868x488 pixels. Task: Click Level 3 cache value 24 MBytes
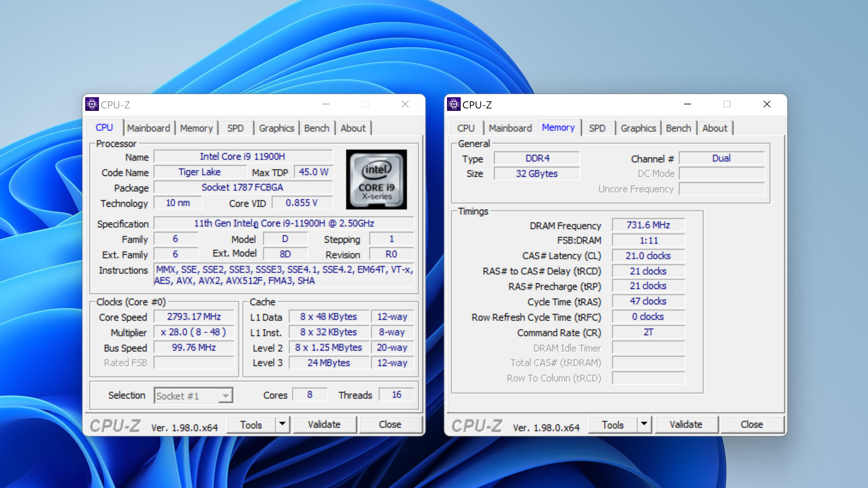(329, 363)
